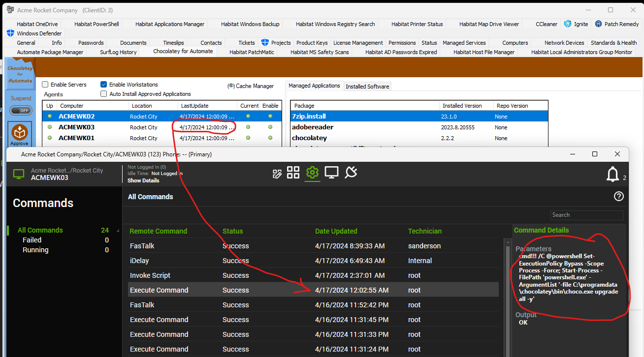Enable the Enable Servers checkbox
This screenshot has height=357, width=644.
pyautogui.click(x=45, y=85)
